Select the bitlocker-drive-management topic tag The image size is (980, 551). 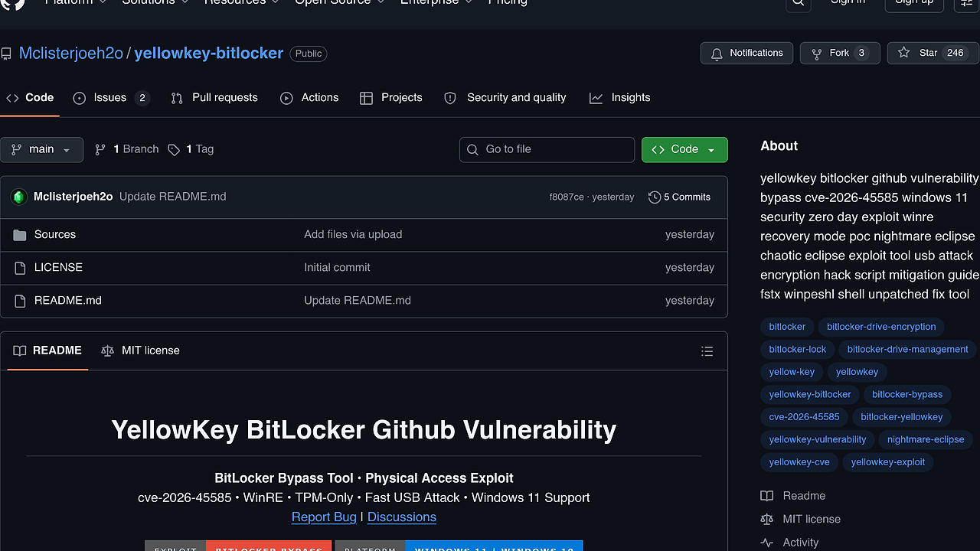coord(908,349)
